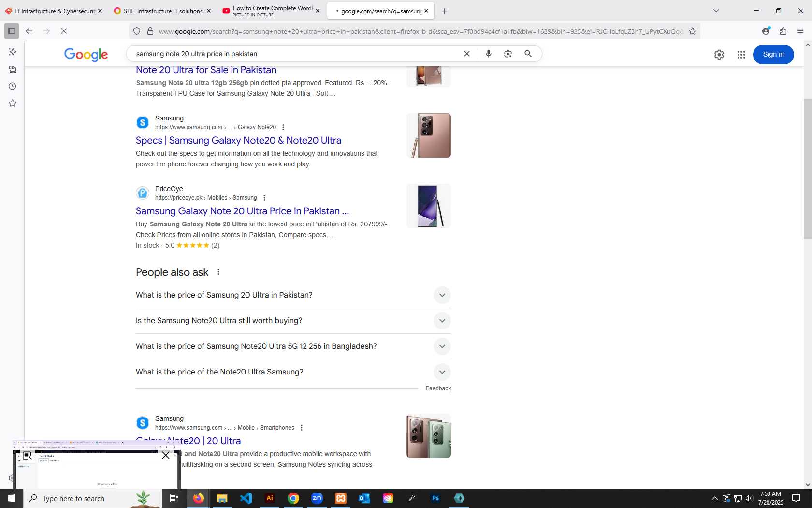Viewport: 812px width, 508px height.
Task: Open bronze and green Note20 thumbnail
Action: 429,436
